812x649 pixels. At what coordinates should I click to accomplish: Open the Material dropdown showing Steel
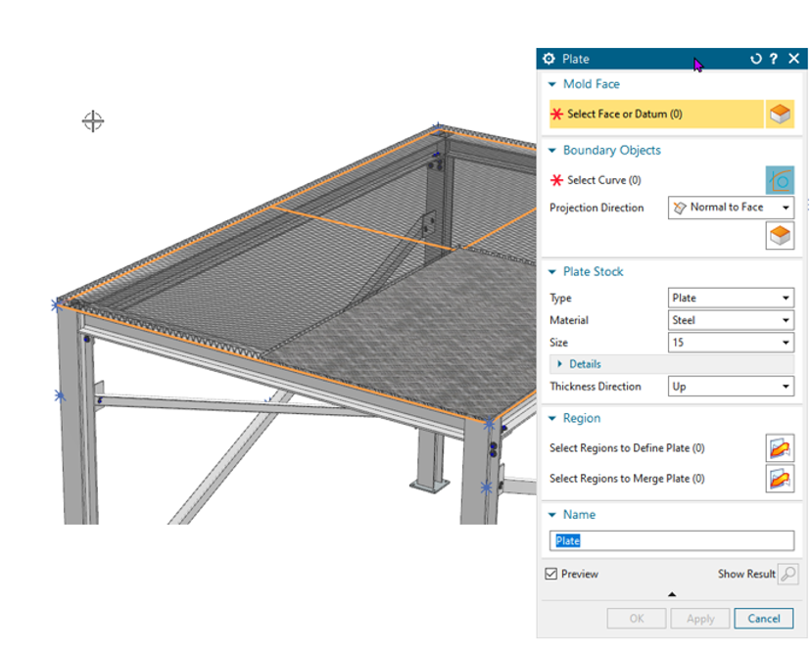click(731, 320)
